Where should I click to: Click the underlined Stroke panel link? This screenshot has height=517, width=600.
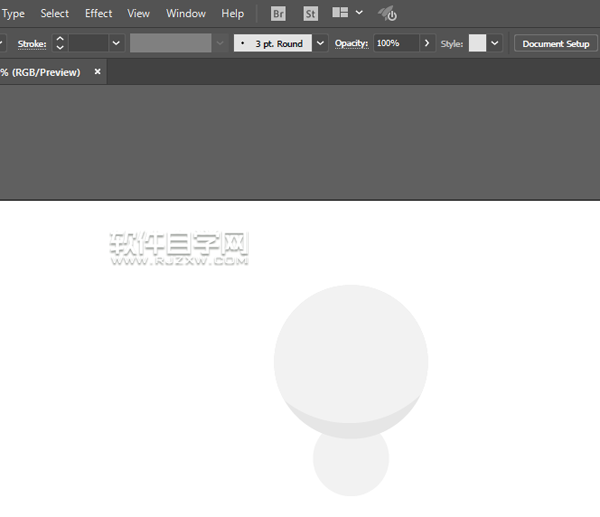pos(32,44)
